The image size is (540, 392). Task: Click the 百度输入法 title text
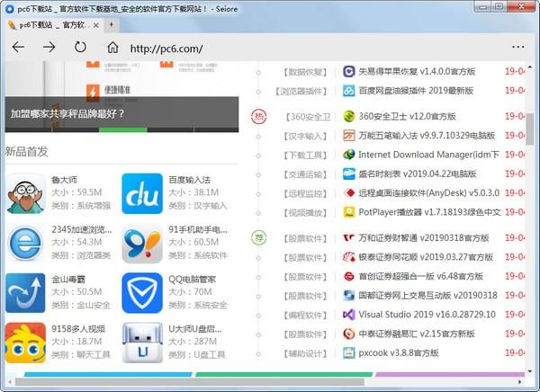(x=189, y=180)
